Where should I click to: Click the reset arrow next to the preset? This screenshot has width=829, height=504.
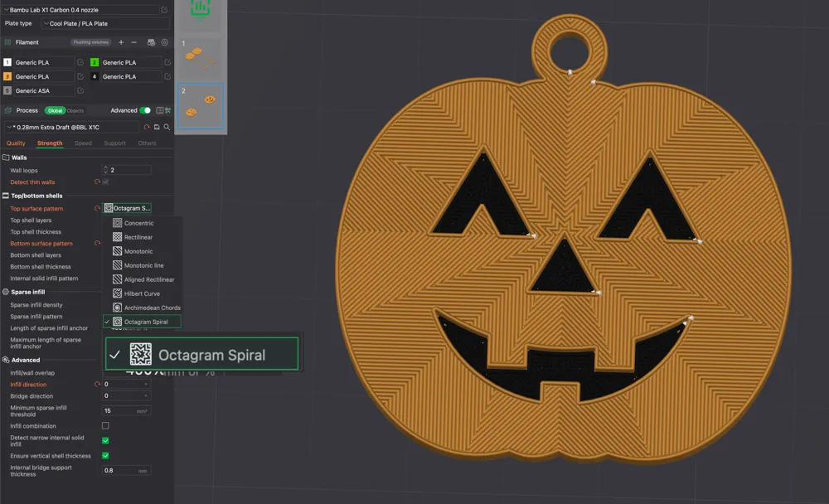coord(146,127)
